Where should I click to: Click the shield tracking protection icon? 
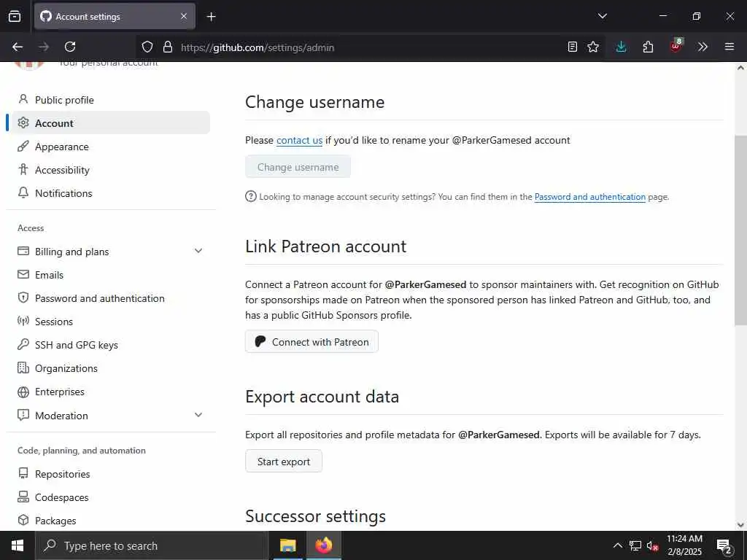(147, 47)
